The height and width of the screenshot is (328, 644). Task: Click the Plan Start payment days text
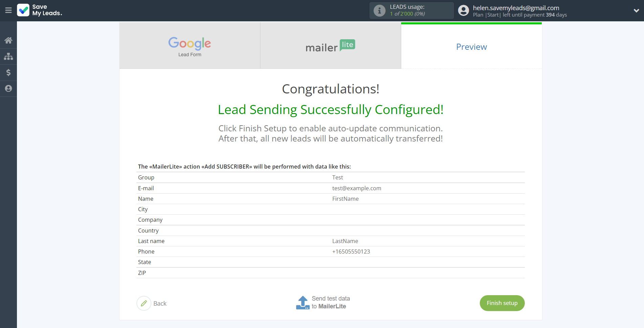[x=520, y=15]
